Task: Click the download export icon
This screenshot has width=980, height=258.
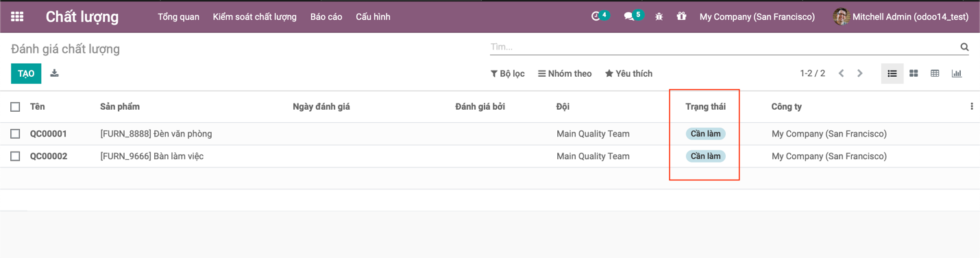Action: (x=55, y=73)
